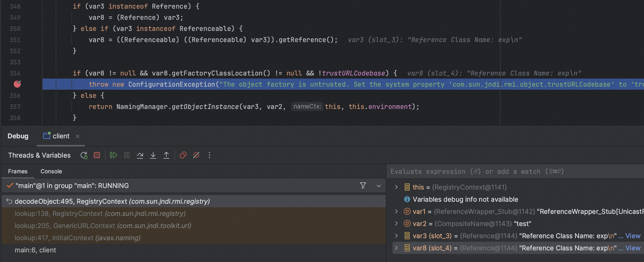This screenshot has width=644, height=262.
Task: Select frame decodeObject:495, RegistryContext
Action: point(194,201)
